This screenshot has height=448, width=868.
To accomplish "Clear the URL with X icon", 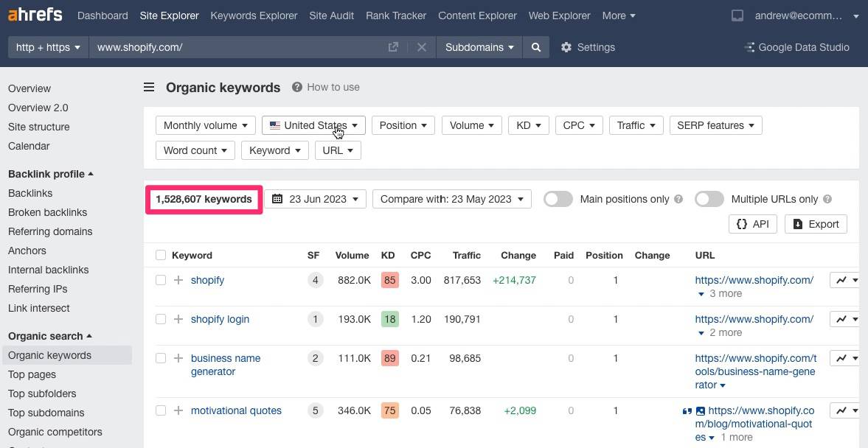I will click(x=422, y=48).
